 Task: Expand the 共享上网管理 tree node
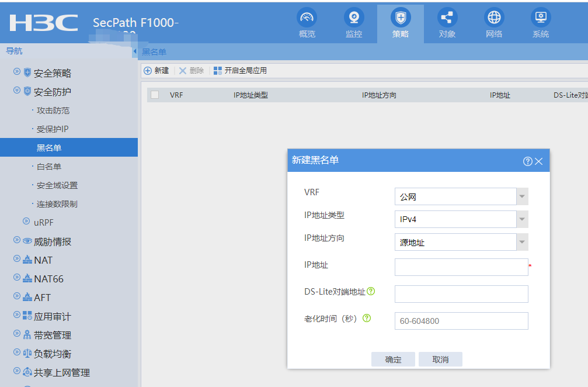pos(17,371)
